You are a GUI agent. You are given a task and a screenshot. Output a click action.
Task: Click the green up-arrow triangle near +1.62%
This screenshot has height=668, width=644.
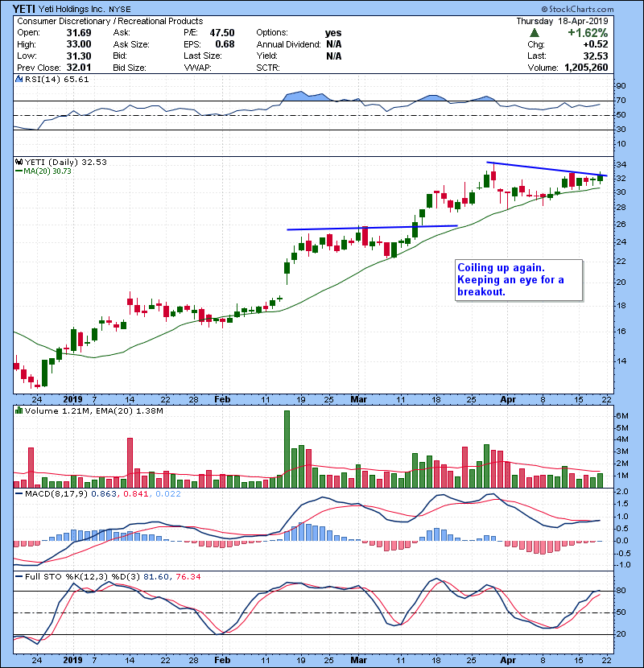535,33
